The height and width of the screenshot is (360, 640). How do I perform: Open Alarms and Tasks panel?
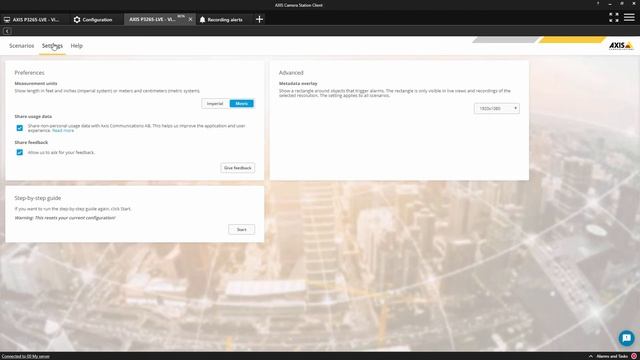coord(612,356)
